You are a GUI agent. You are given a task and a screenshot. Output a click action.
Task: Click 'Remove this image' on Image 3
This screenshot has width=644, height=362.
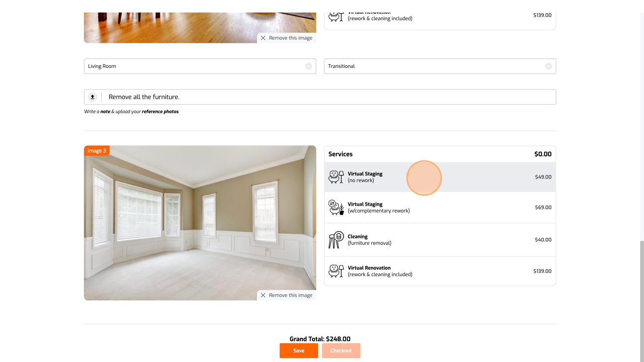pyautogui.click(x=286, y=295)
